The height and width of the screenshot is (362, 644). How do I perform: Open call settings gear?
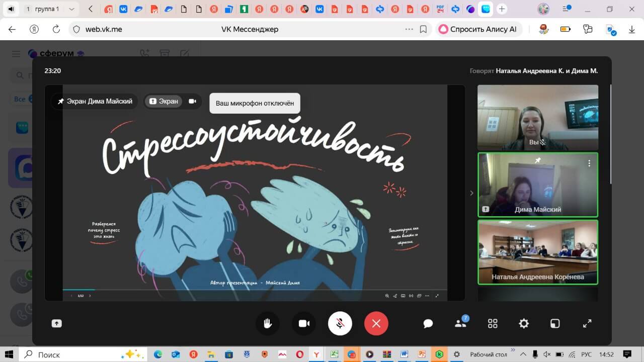point(524,324)
